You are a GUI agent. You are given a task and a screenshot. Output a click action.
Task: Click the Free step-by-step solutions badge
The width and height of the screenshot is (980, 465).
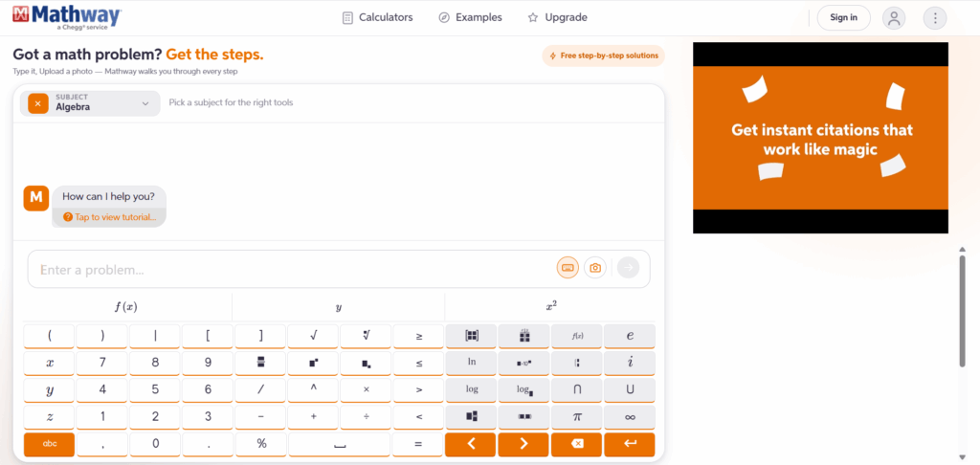click(x=603, y=55)
